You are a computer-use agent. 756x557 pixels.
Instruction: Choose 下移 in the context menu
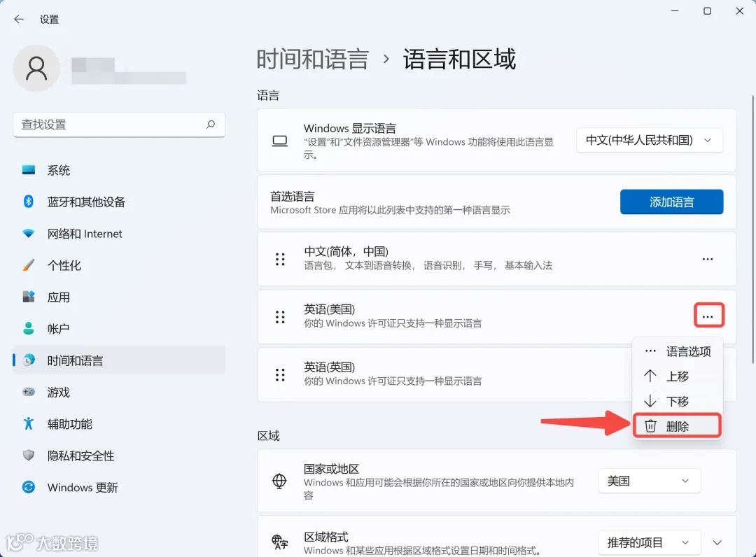point(678,402)
